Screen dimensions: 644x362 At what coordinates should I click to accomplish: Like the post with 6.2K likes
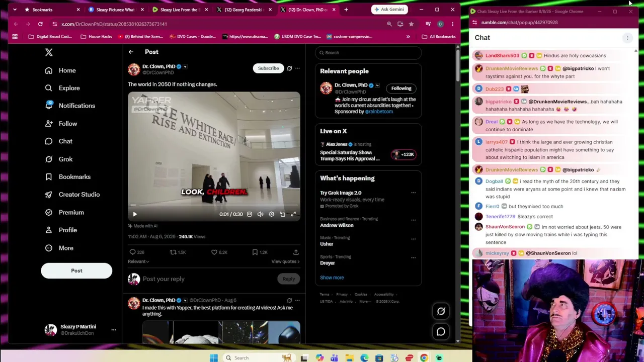coord(214,252)
